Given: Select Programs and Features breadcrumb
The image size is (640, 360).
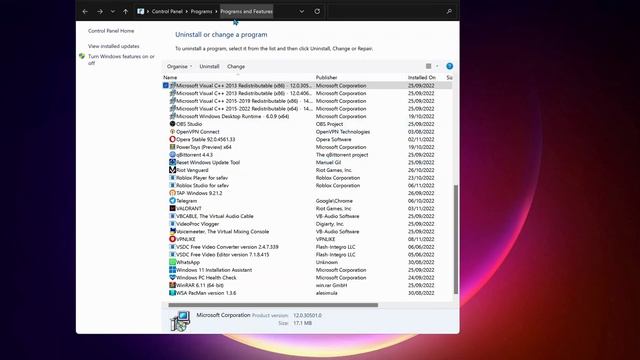Looking at the screenshot, I should [247, 11].
